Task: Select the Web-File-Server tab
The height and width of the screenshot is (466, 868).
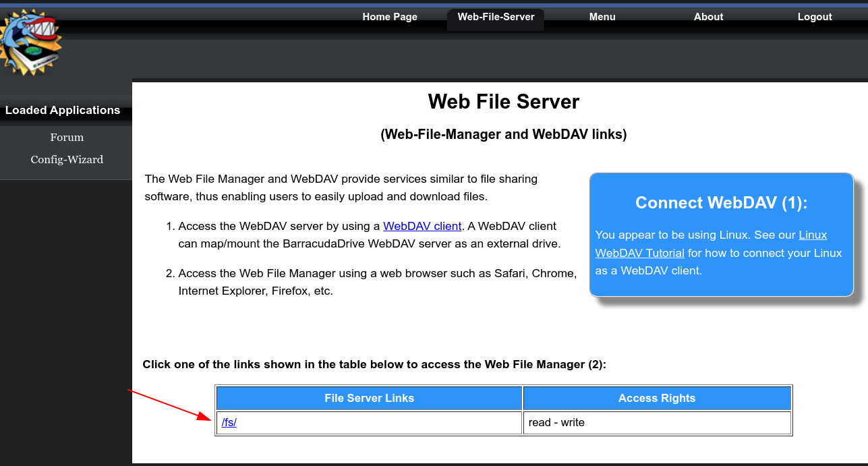Action: 496,17
